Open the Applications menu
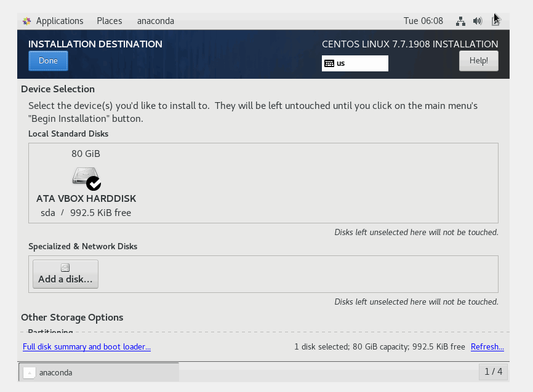The height and width of the screenshot is (392, 533). pyautogui.click(x=59, y=21)
